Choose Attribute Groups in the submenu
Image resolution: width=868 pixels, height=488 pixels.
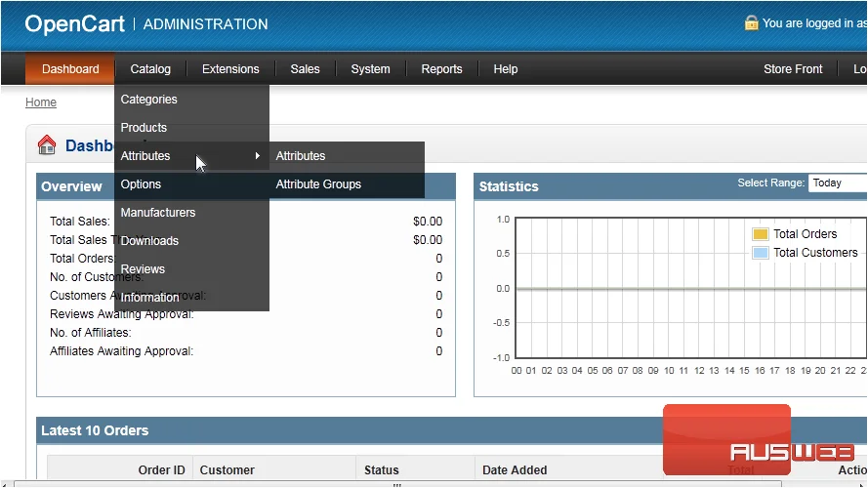pos(347,184)
